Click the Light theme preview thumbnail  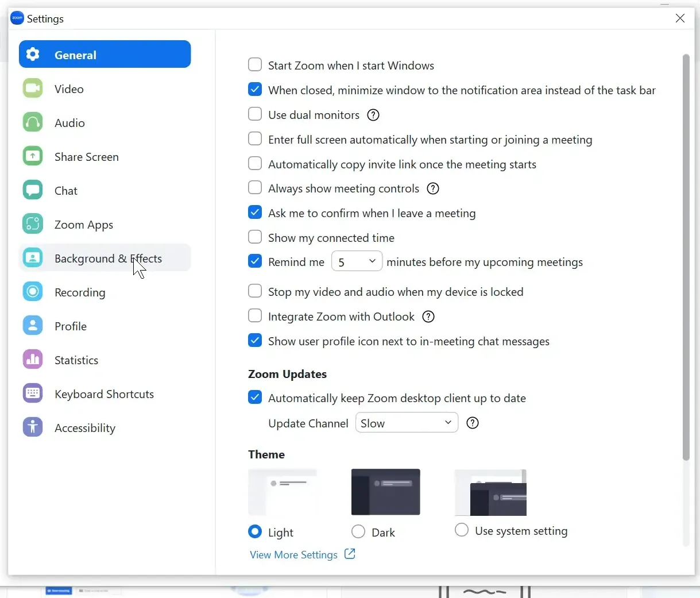pyautogui.click(x=283, y=492)
